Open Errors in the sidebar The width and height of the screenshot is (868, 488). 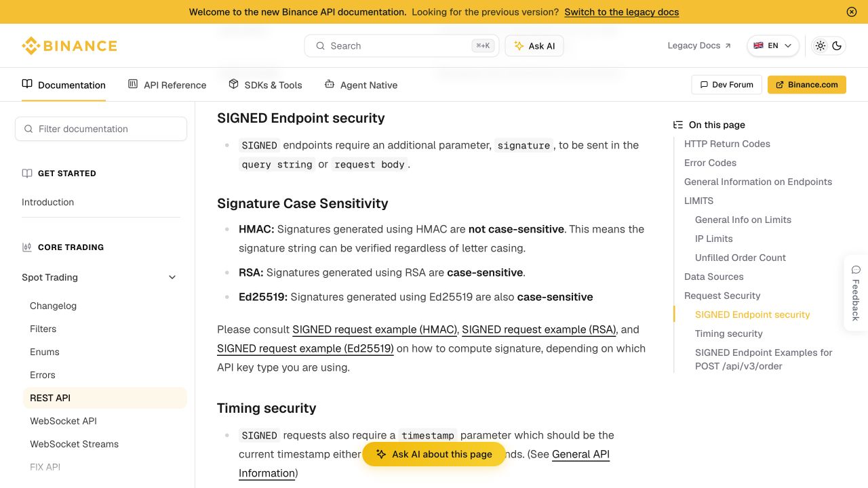click(42, 375)
